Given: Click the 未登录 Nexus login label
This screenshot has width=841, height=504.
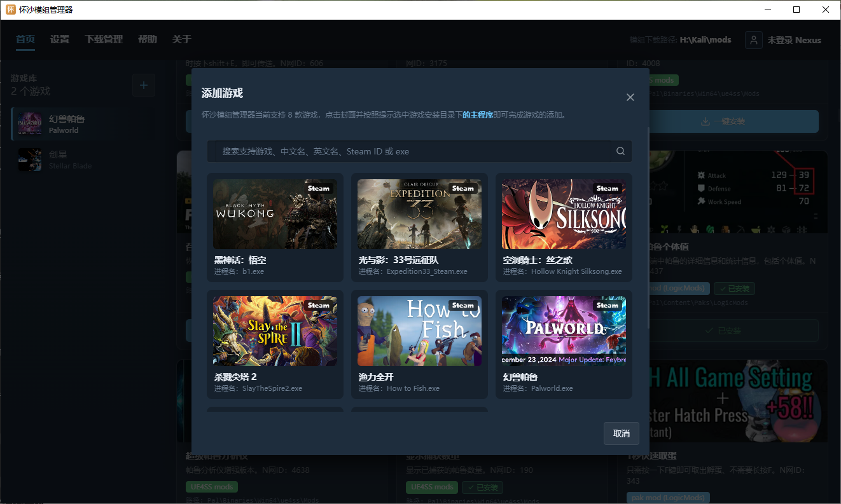Looking at the screenshot, I should (x=794, y=40).
